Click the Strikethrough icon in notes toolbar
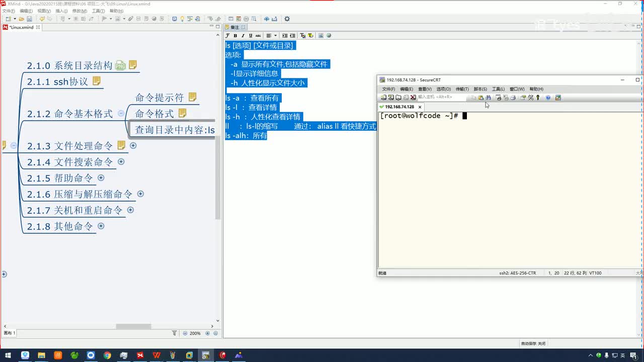This screenshot has height=362, width=644. [258, 36]
